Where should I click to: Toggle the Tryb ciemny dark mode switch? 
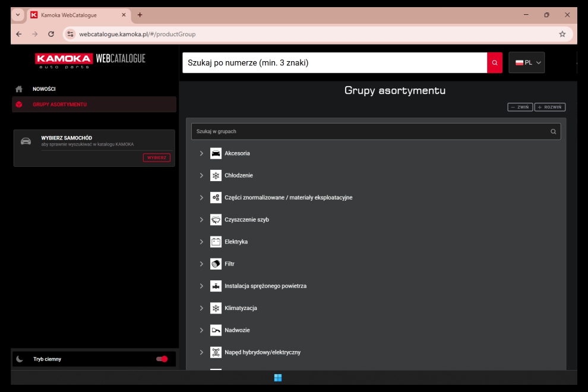(x=162, y=359)
